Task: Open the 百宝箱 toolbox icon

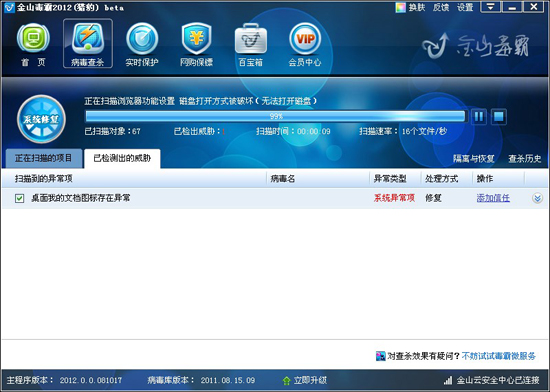Action: pos(250,44)
